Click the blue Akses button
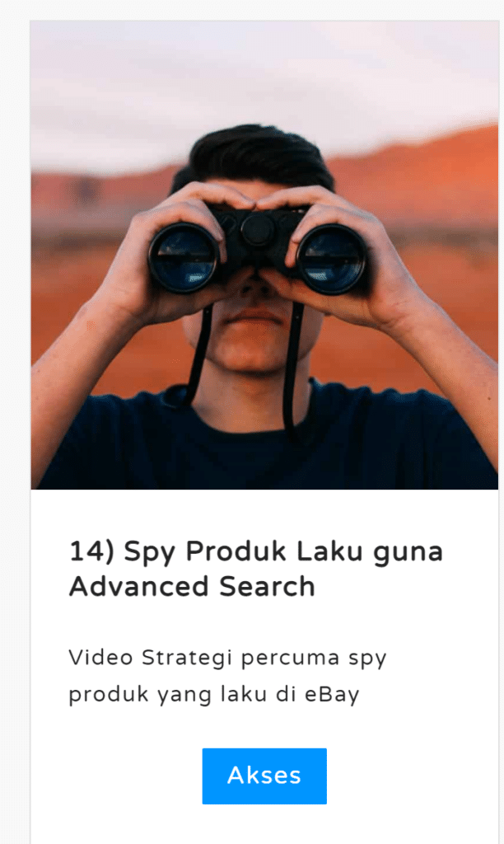 264,776
